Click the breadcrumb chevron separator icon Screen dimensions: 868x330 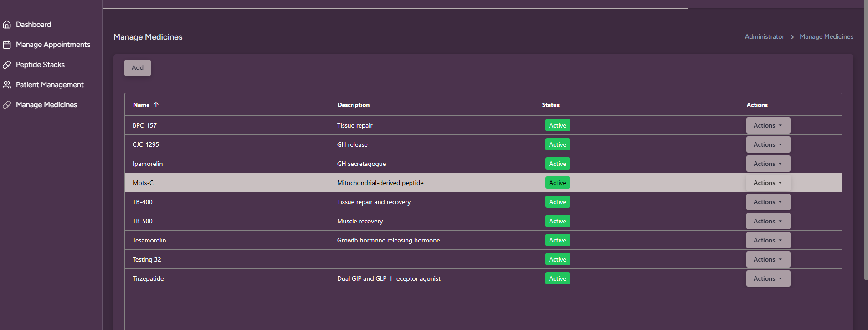point(792,37)
